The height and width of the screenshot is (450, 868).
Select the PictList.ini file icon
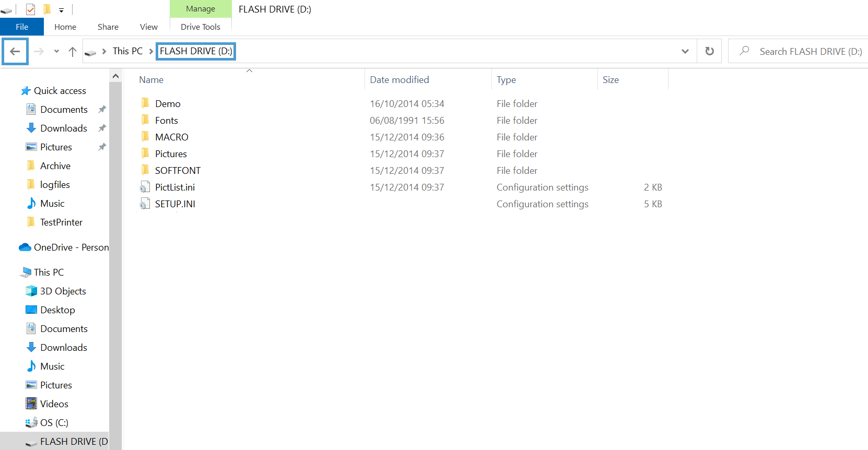(x=145, y=187)
